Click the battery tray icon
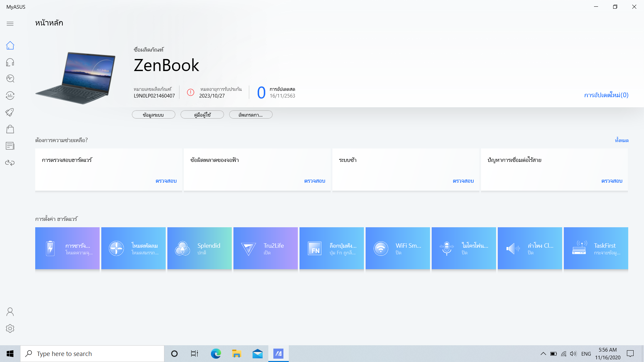The image size is (644, 362). pyautogui.click(x=553, y=354)
